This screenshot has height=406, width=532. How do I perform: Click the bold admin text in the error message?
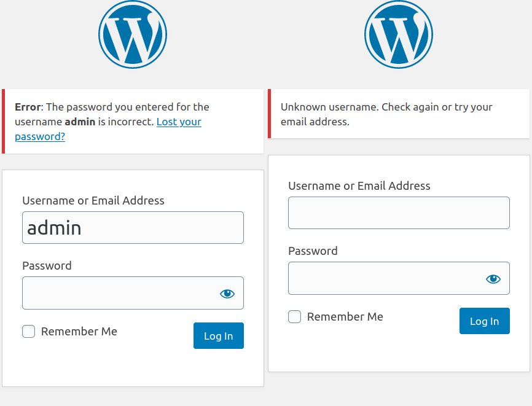click(80, 122)
